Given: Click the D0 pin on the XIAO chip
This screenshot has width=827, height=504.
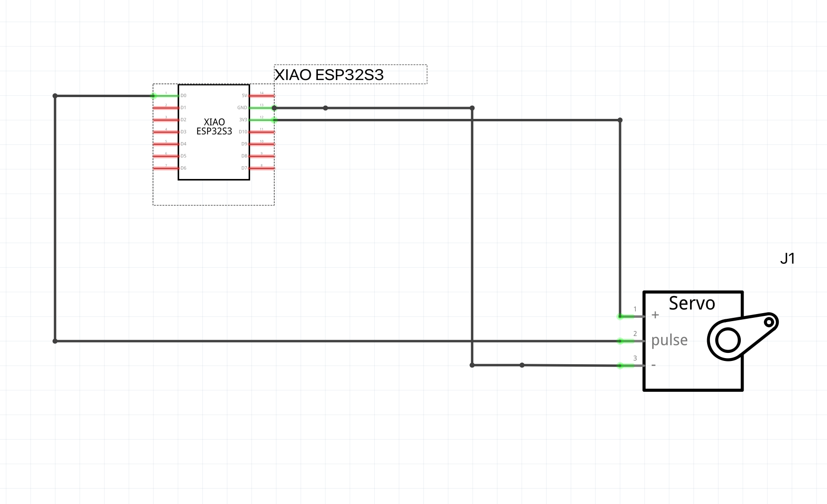Looking at the screenshot, I should 166,96.
